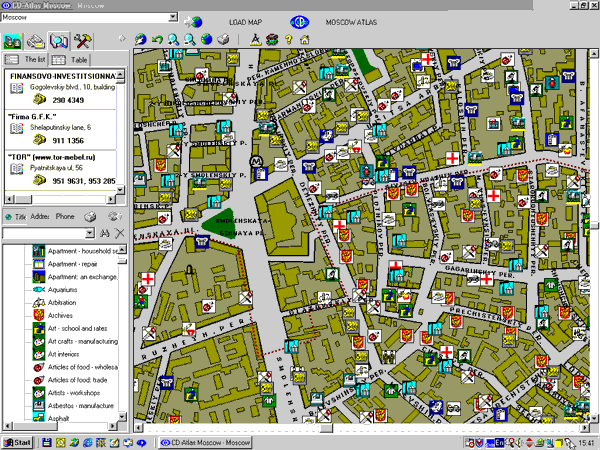This screenshot has height=450, width=600.
Task: Select the zoom in magnifier tool
Action: (173, 39)
